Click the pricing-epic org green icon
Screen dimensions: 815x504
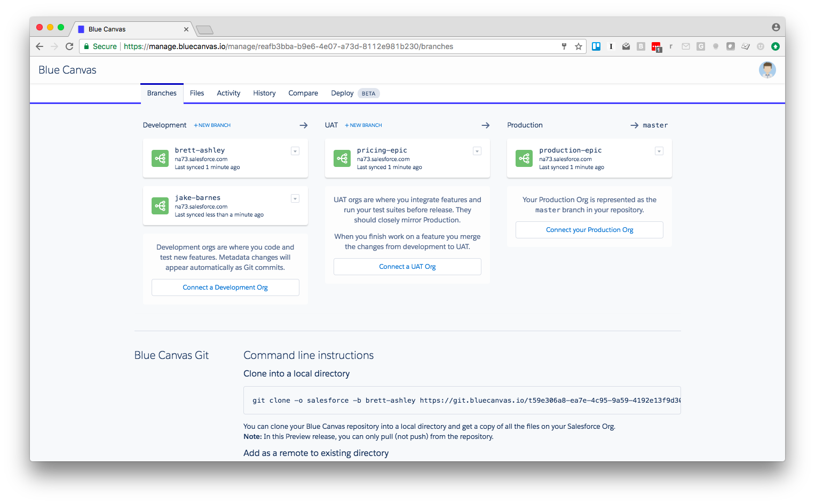(342, 158)
